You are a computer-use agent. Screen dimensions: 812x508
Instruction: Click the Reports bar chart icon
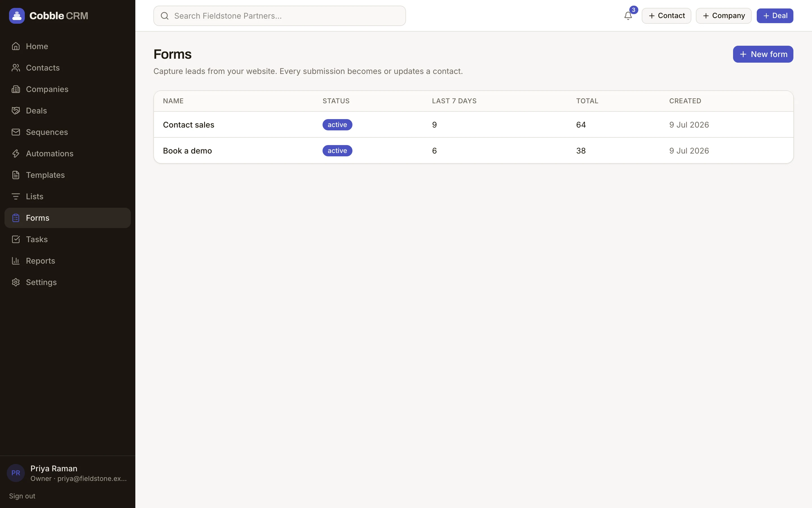(x=16, y=261)
